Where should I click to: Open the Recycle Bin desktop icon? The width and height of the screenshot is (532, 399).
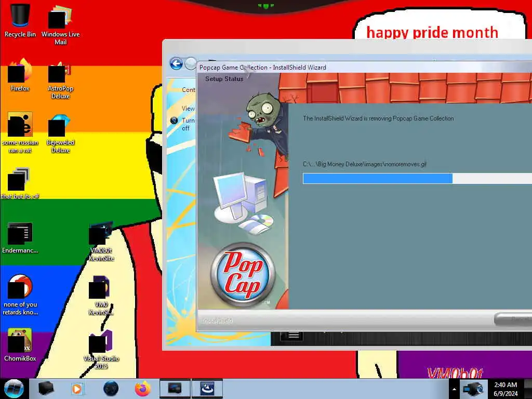point(20,20)
